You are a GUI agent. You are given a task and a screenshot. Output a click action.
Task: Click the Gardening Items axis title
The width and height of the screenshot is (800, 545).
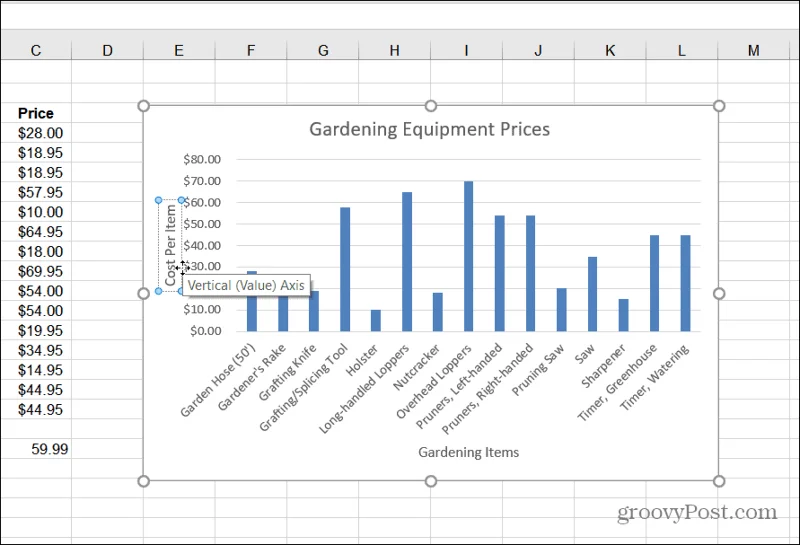pos(468,452)
